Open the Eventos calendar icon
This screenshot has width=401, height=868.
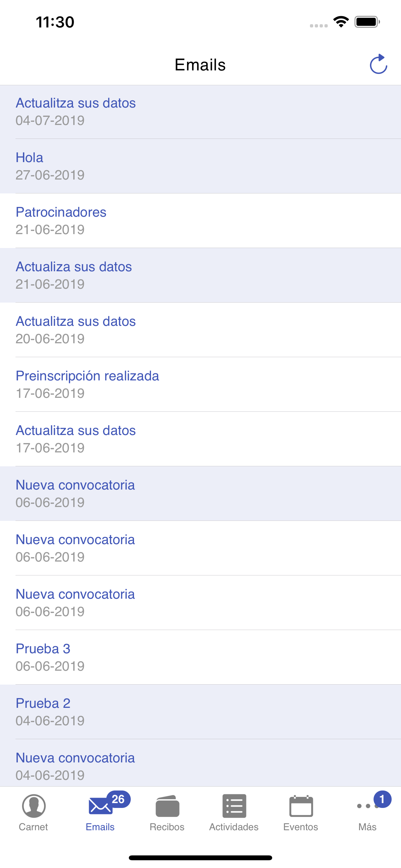(301, 806)
